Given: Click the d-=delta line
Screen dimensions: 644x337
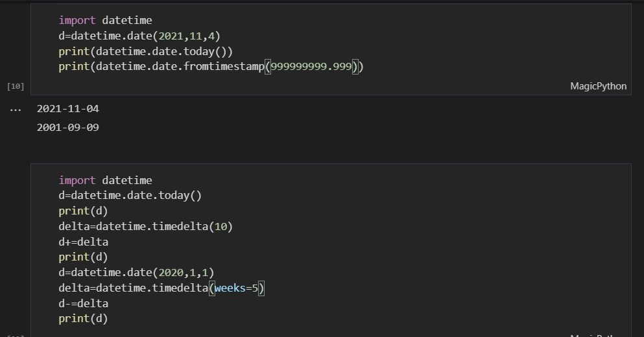Looking at the screenshot, I should click(84, 304).
